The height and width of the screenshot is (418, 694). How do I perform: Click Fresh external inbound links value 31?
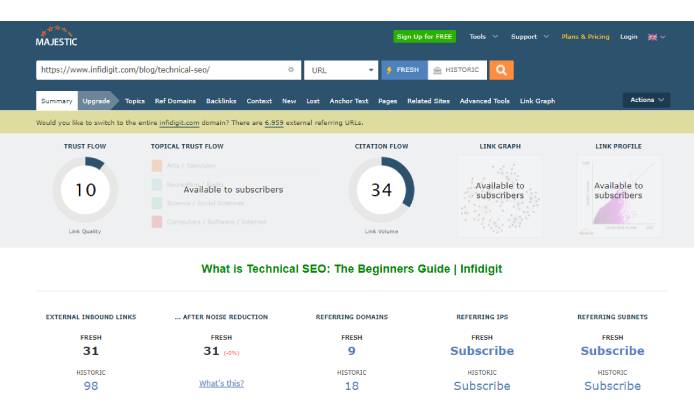pos(91,351)
